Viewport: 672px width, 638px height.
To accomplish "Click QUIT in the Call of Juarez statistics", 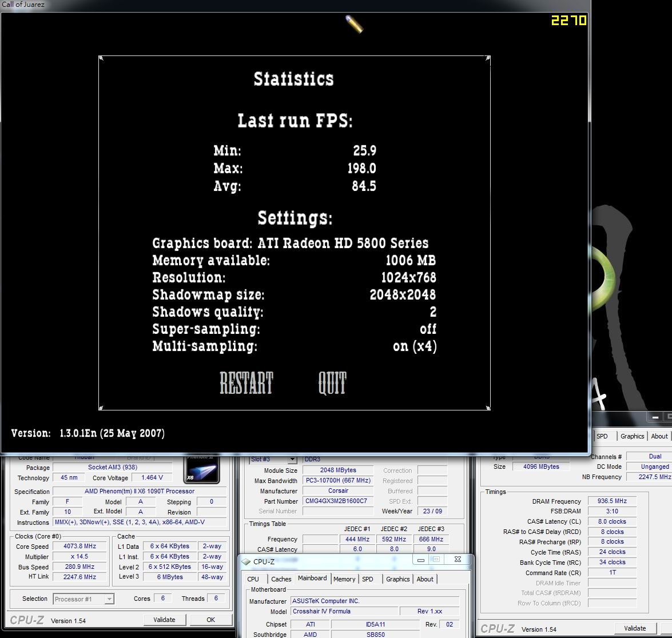I will (332, 382).
